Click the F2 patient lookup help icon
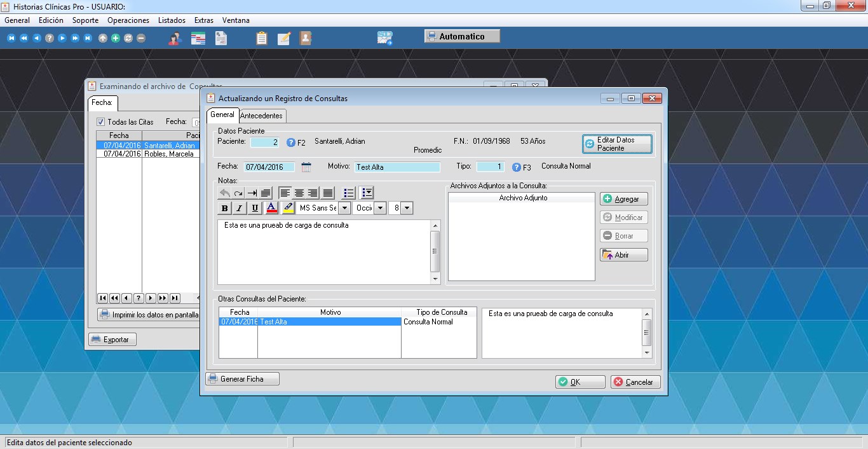Screen dimensions: 868x449 click(291, 142)
